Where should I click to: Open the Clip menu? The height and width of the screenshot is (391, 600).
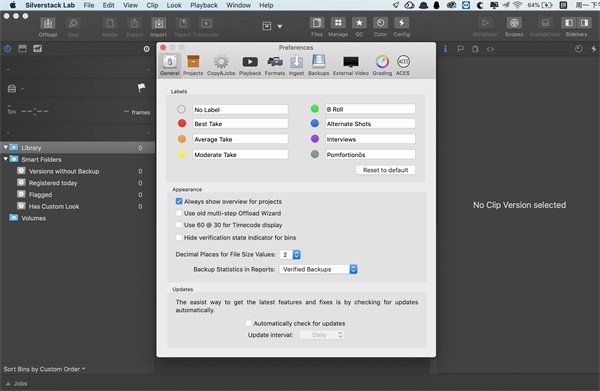152,5
